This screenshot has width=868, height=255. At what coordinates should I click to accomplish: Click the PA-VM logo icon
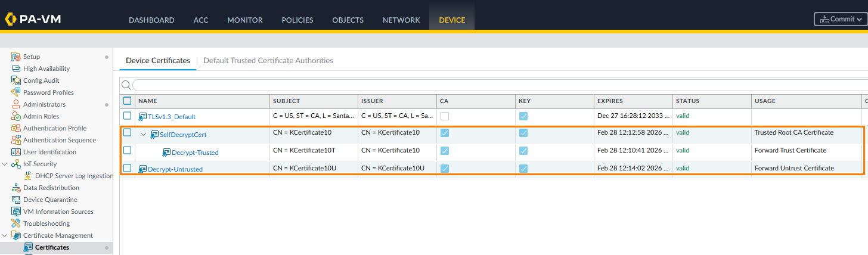point(11,19)
